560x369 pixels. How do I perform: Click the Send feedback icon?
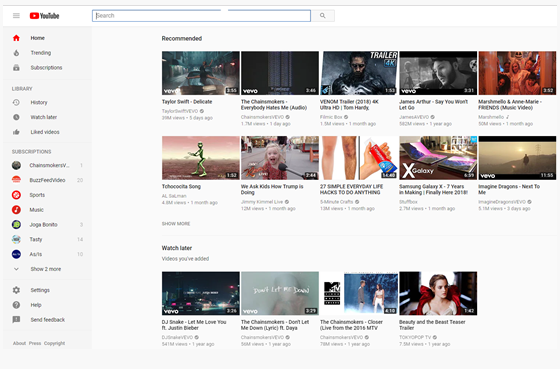(16, 320)
